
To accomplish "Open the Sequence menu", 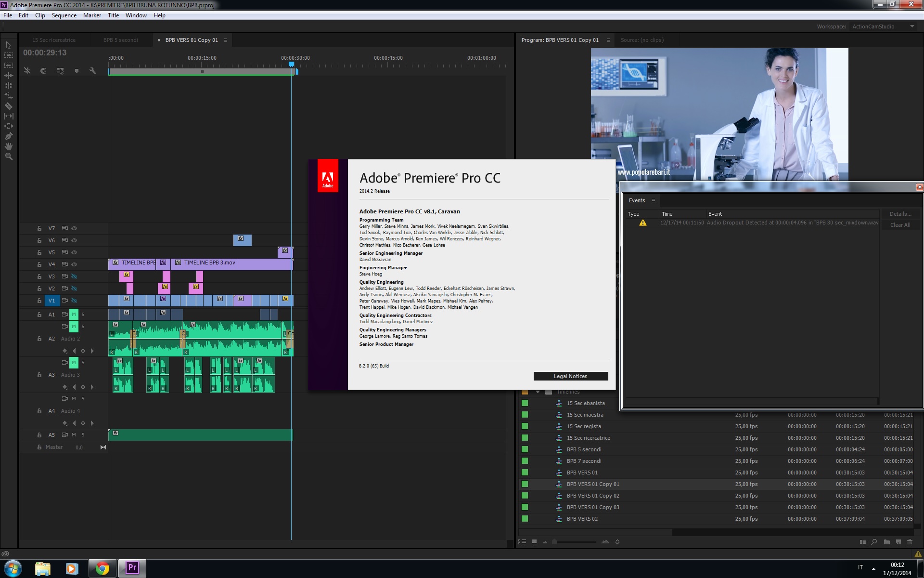I will pos(64,15).
